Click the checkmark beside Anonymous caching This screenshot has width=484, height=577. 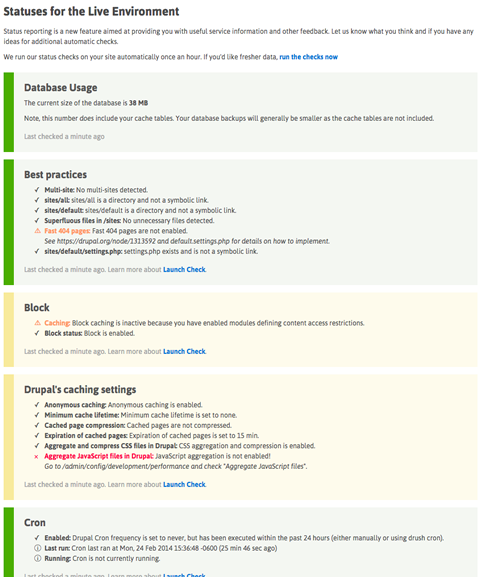click(37, 405)
